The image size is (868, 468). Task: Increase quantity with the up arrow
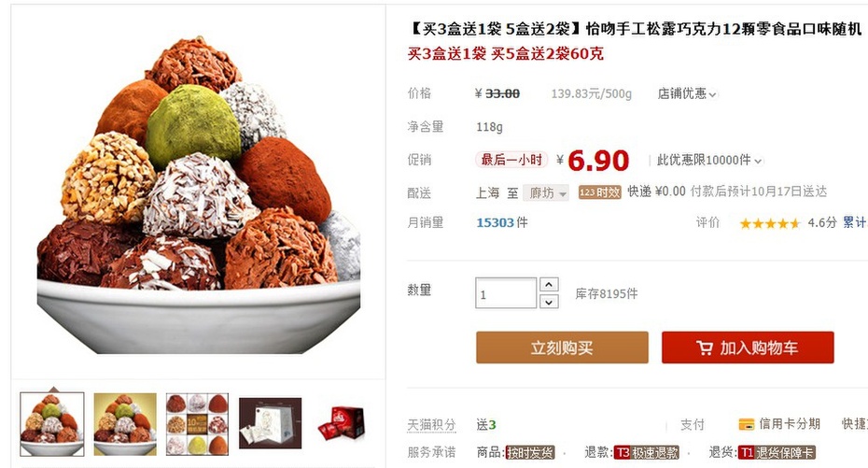coord(549,285)
